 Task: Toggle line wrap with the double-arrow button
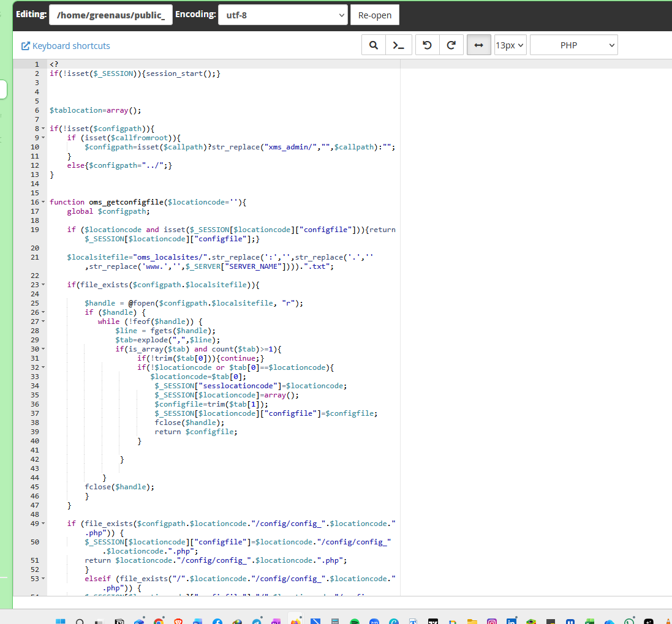coord(479,45)
